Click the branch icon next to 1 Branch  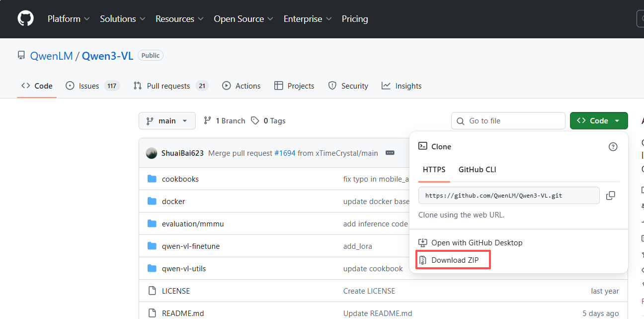pyautogui.click(x=208, y=120)
